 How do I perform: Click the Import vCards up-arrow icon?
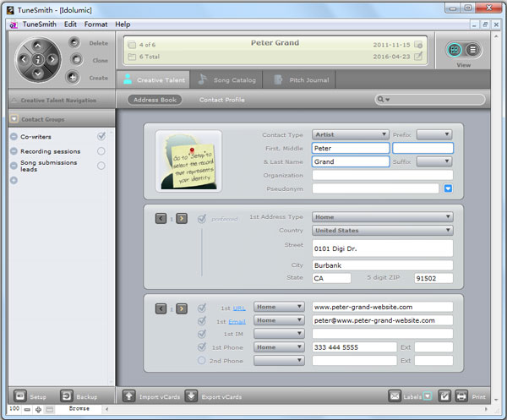[128, 395]
